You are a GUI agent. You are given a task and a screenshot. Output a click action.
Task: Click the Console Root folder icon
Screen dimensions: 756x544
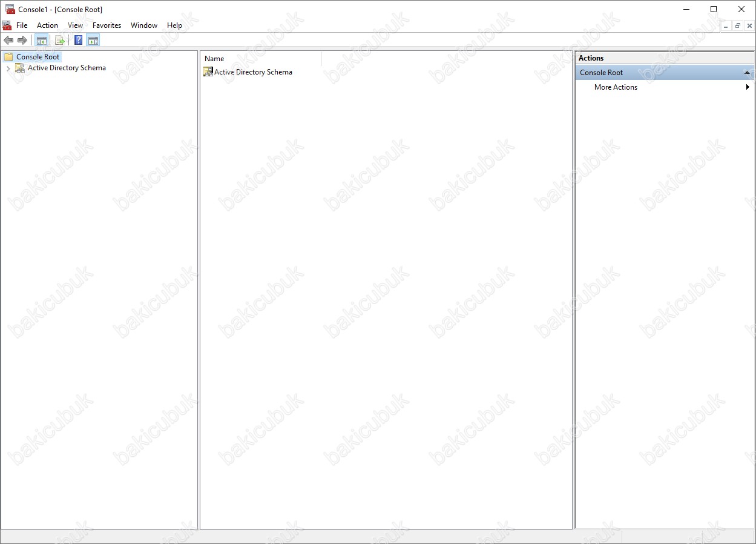8,57
